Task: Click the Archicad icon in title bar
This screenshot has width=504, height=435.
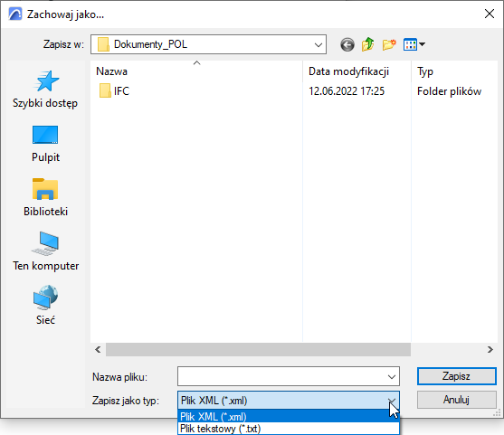Action: click(15, 14)
